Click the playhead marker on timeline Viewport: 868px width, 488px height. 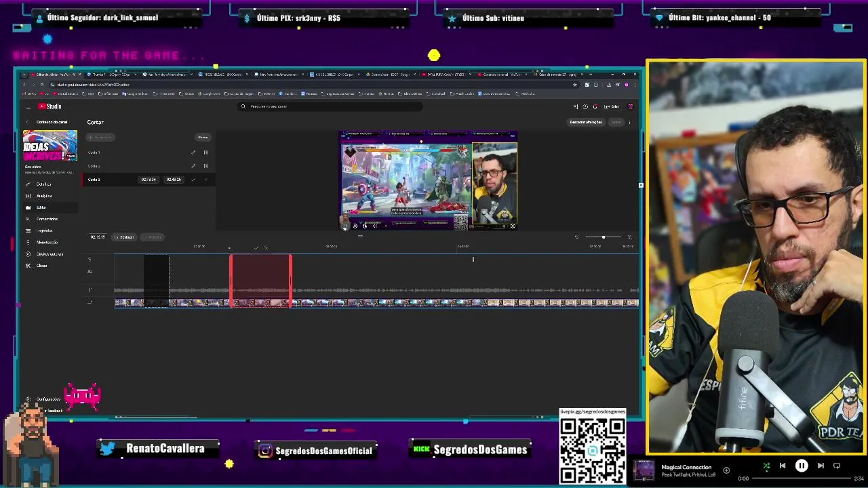[229, 248]
